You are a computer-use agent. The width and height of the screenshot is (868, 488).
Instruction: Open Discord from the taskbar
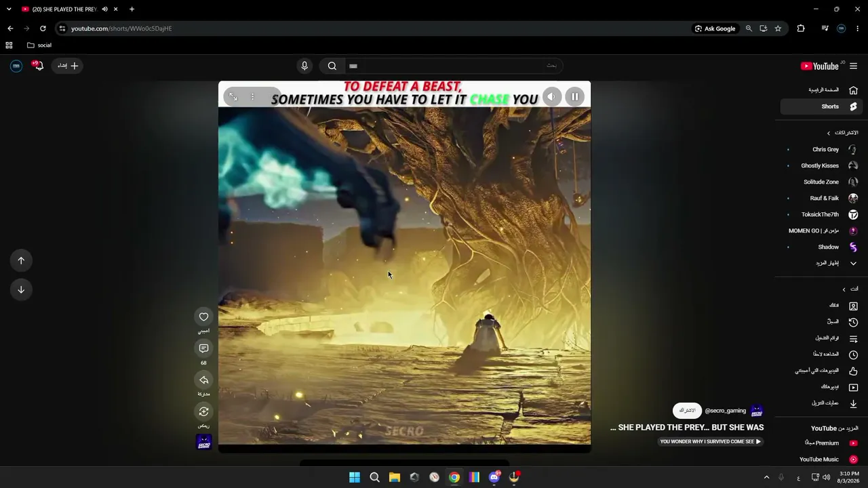tap(494, 477)
